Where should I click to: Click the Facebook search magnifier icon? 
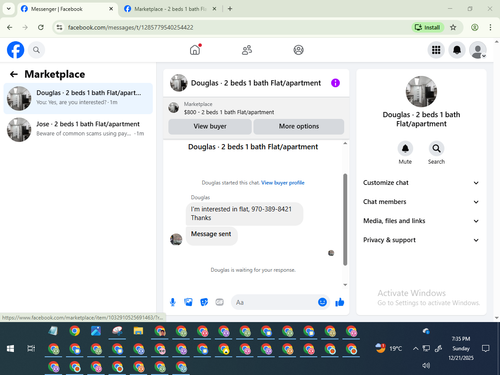(x=36, y=50)
